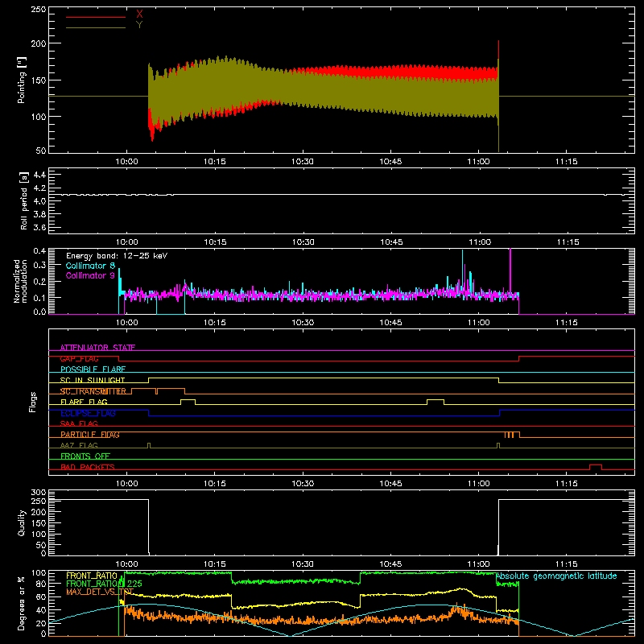
Task: Click the 'GAP_FLAG' label
Action: pyautogui.click(x=79, y=358)
